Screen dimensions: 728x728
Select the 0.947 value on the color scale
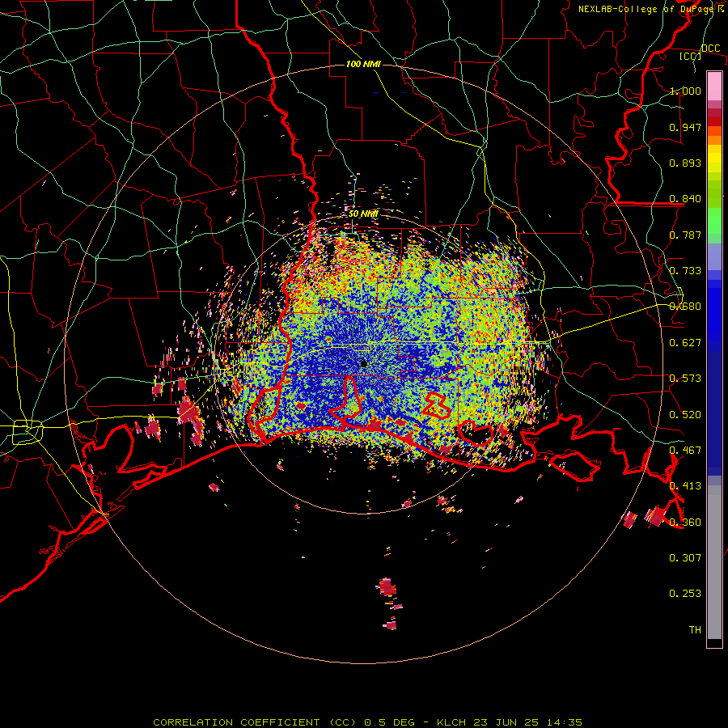tap(685, 127)
